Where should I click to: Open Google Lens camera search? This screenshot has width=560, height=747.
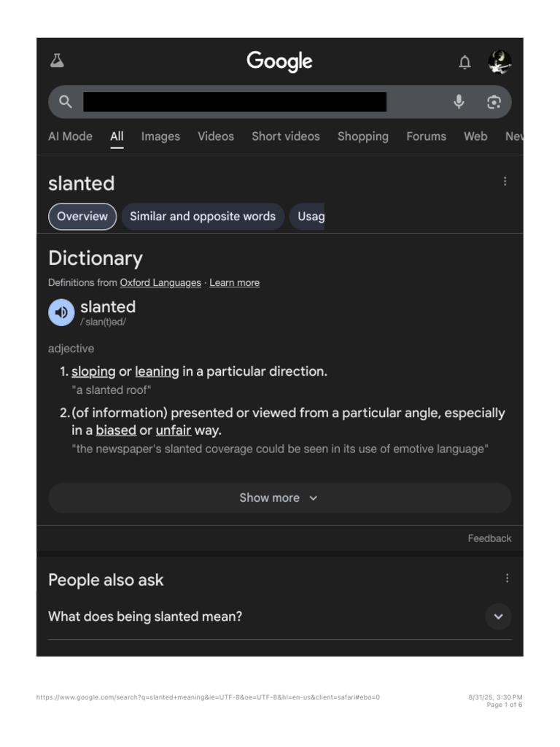coord(494,102)
